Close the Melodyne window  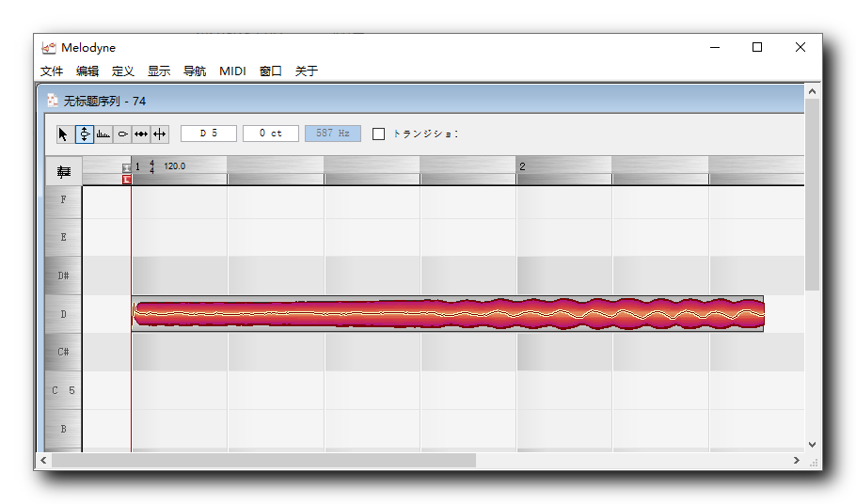pos(801,47)
